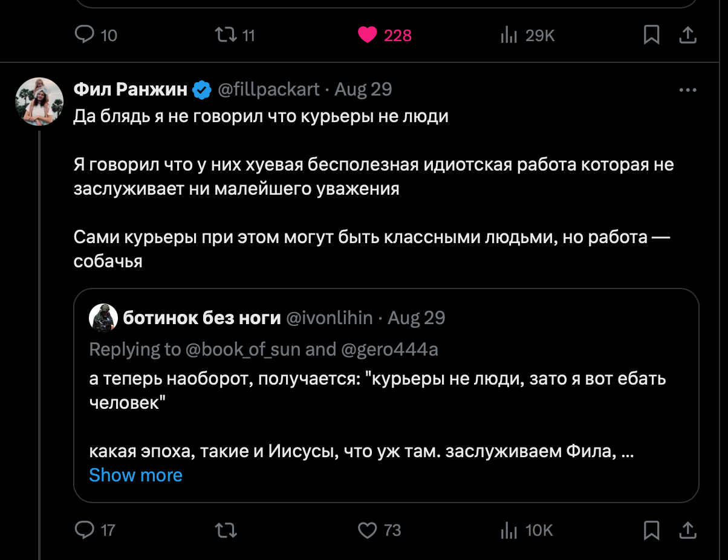Repost Фил Ранжин's tweet
This screenshot has height=560, width=728.
pyautogui.click(x=226, y=530)
